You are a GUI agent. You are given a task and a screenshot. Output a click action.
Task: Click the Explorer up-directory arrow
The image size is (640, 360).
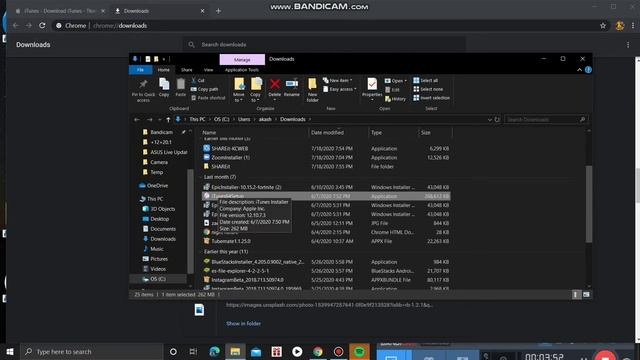tap(168, 120)
